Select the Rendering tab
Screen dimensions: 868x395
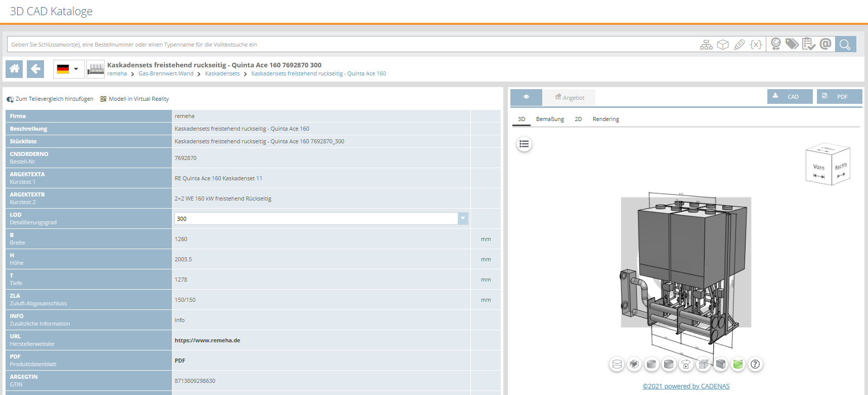point(606,119)
